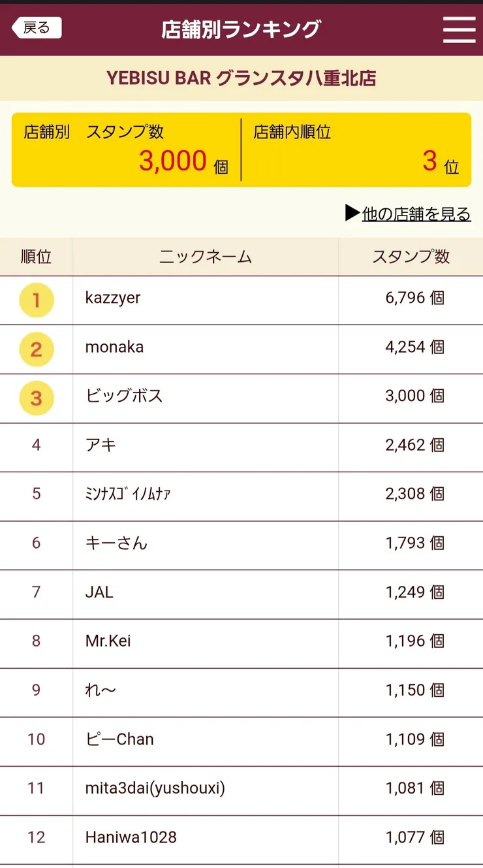This screenshot has width=483, height=868.
Task: Click the 順位 column header
Action: pyautogui.click(x=36, y=257)
